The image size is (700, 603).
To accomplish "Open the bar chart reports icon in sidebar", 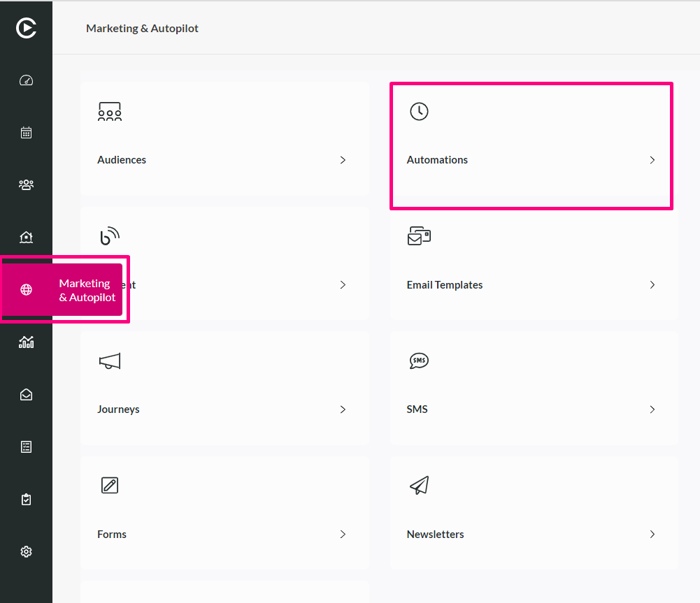I will click(x=26, y=342).
